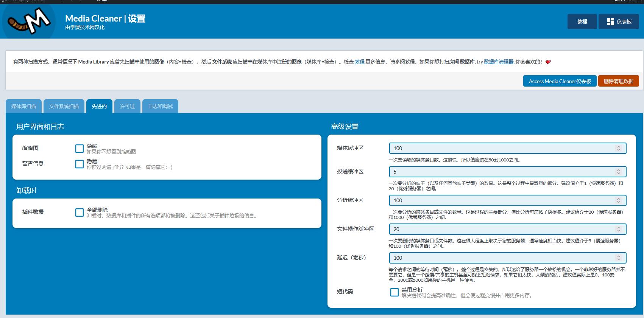This screenshot has height=318, width=644.
Task: Click the 媒体缓冲区 number field
Action: [508, 148]
